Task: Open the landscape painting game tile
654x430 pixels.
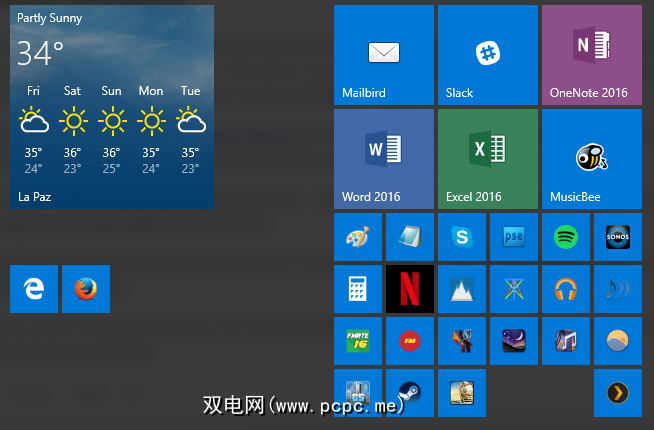Action: [x=462, y=393]
